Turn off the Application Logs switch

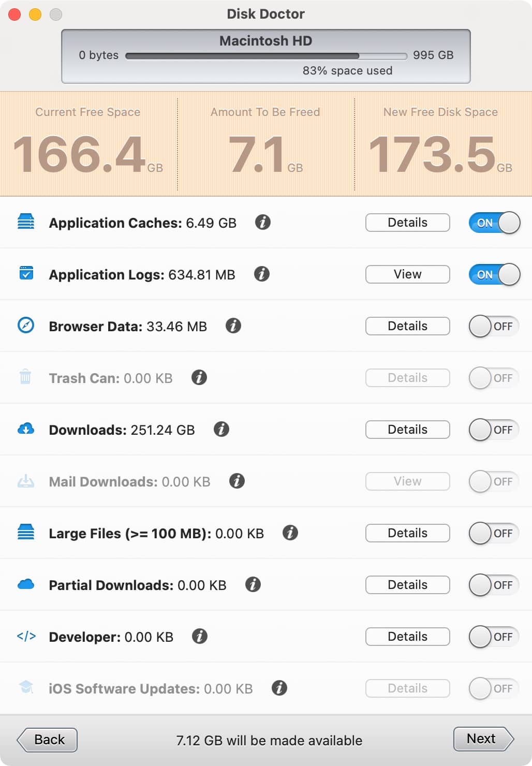pyautogui.click(x=494, y=274)
